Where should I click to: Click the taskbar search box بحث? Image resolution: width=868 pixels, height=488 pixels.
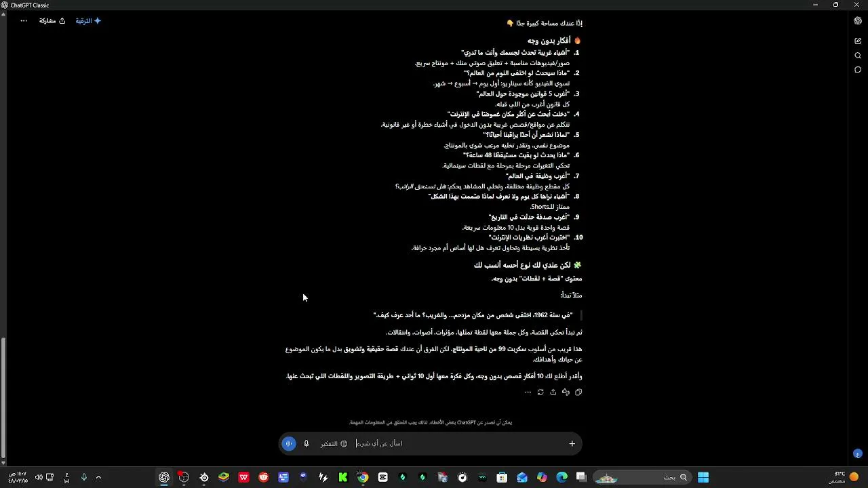point(641,478)
